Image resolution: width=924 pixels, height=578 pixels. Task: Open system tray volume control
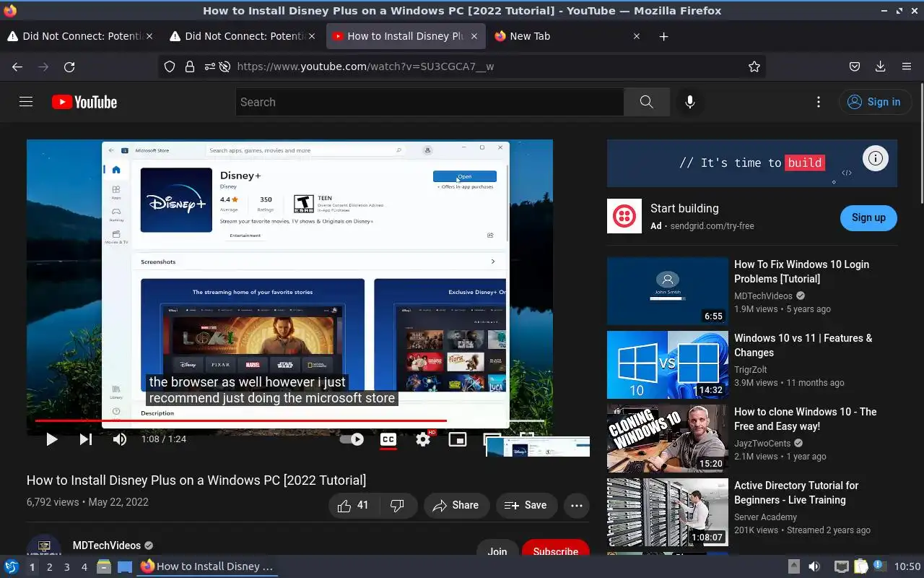coord(814,566)
